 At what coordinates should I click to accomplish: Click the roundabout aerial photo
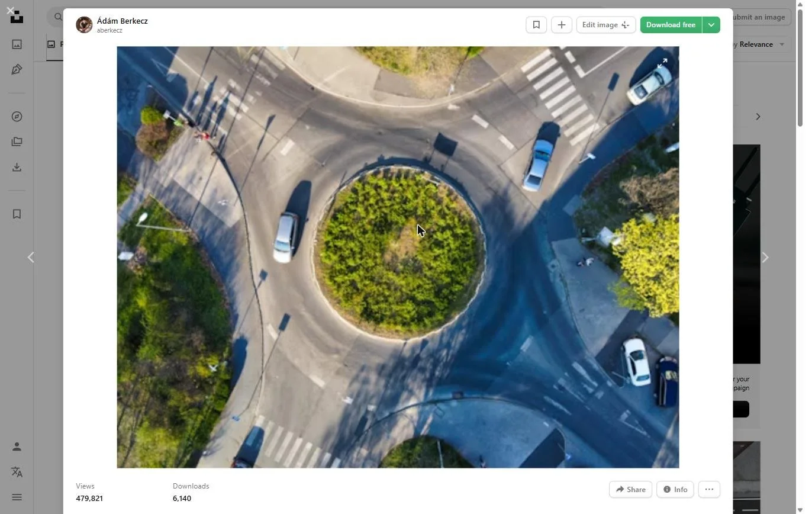pos(398,257)
